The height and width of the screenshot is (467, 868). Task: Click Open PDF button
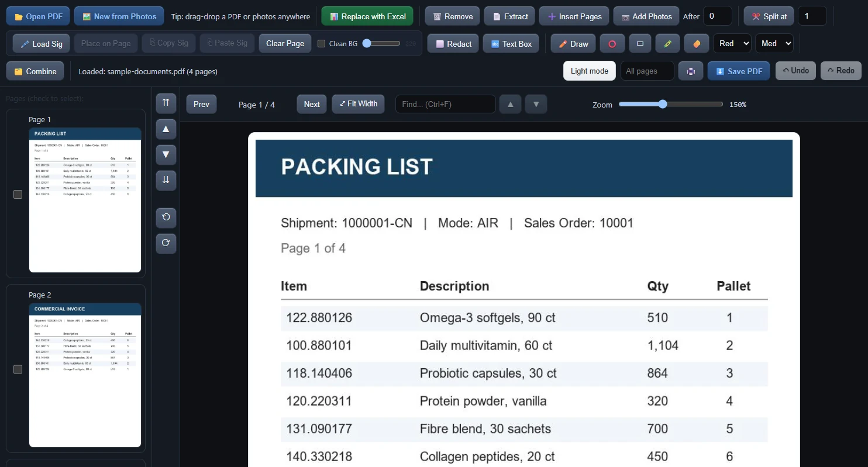[x=38, y=16]
